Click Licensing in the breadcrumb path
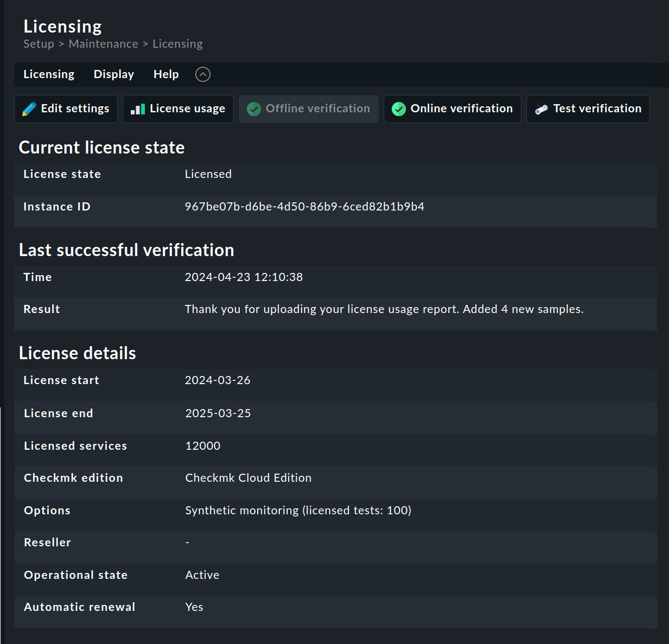This screenshot has width=669, height=644. (x=177, y=44)
